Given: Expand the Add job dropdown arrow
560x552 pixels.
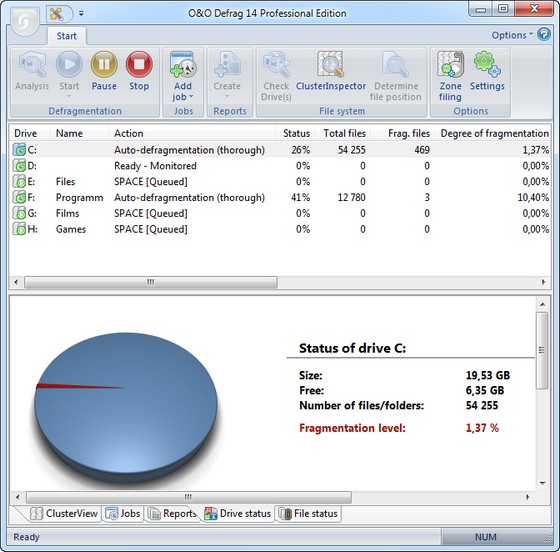Looking at the screenshot, I should [x=191, y=97].
